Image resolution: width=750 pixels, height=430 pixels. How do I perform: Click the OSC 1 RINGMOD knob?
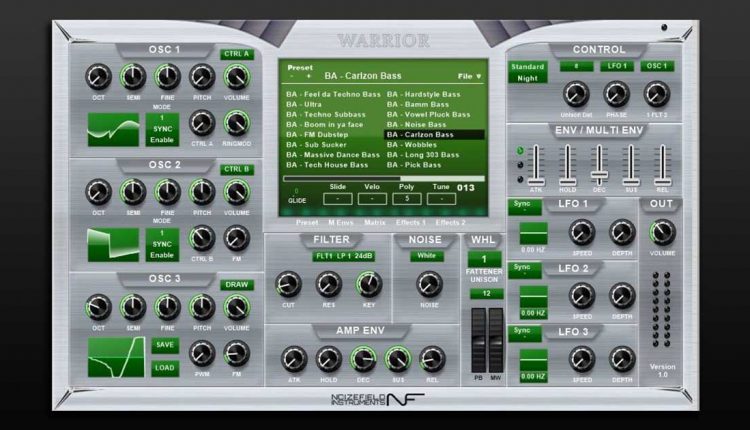coord(236,123)
